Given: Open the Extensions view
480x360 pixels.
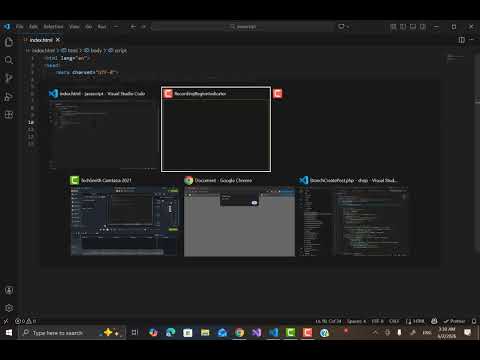Looking at the screenshot, I should pyautogui.click(x=9, y=115).
